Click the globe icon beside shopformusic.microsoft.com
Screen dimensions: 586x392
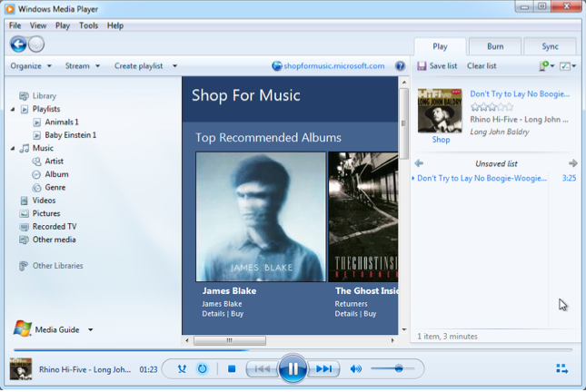coord(276,66)
